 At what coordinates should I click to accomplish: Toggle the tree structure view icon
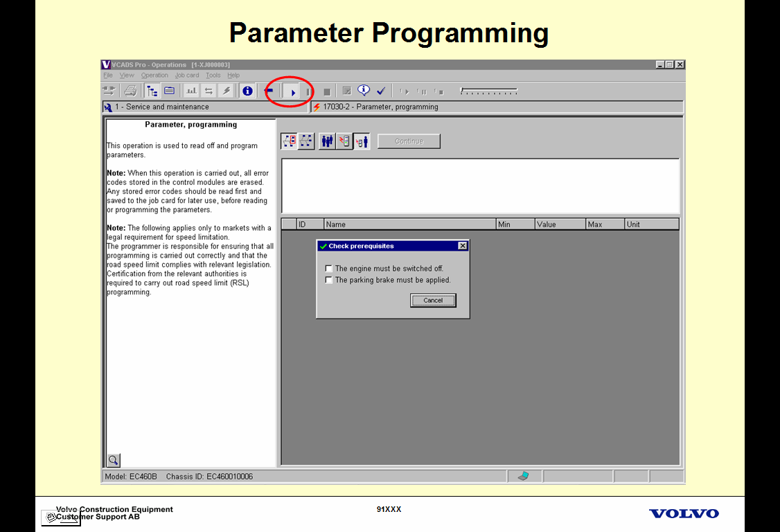tap(152, 91)
